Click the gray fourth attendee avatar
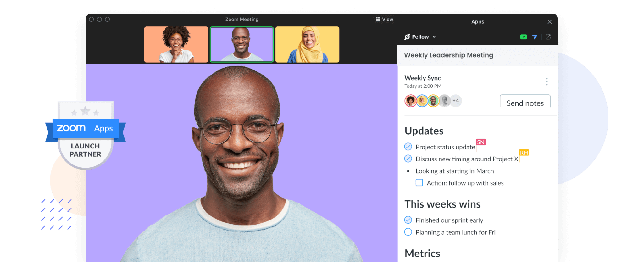Image resolution: width=644 pixels, height=262 pixels. pos(444,101)
